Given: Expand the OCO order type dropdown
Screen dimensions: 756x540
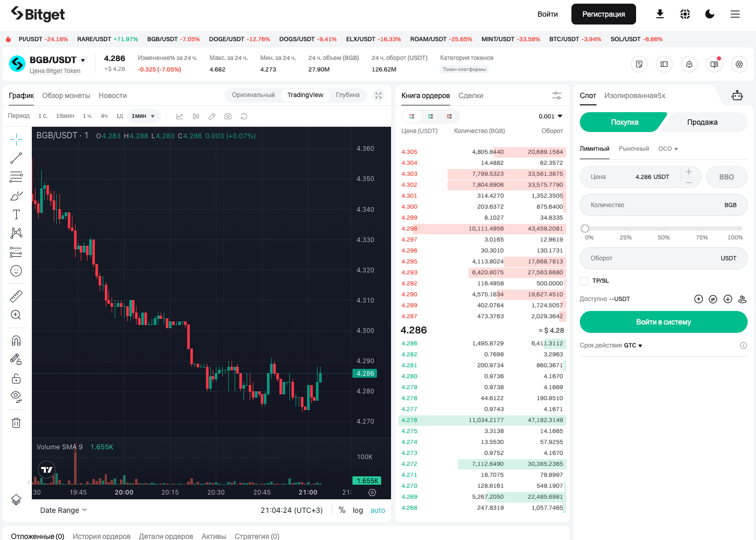Looking at the screenshot, I should click(668, 149).
